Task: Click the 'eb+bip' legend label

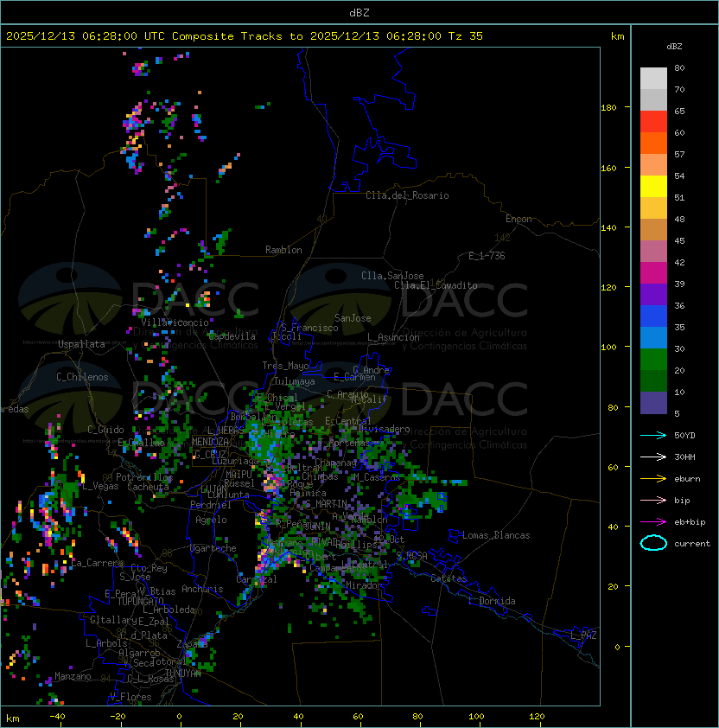Action: point(690,522)
